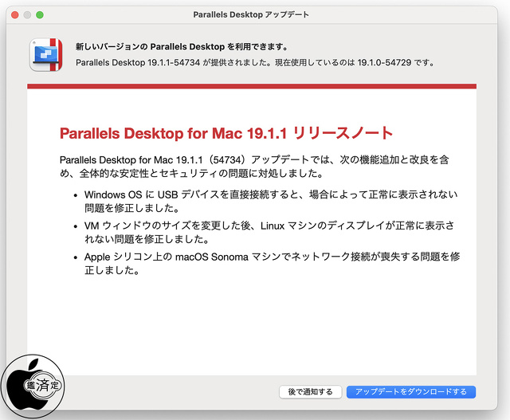Viewport: 510px width, 420px height.
Task: Click the paragraph starting 'Parallels Desktop for Mac 19.1.1 (54734)'
Action: pyautogui.click(x=254, y=167)
